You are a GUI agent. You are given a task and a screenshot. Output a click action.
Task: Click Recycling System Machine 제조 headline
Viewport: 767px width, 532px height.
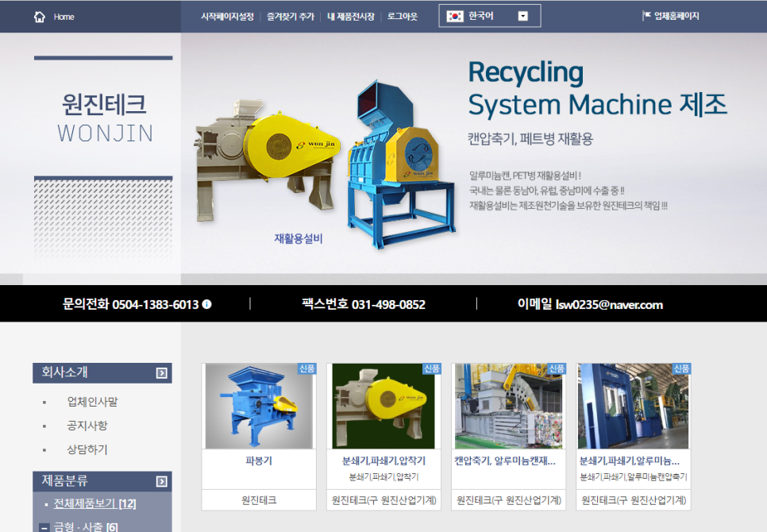(x=597, y=88)
